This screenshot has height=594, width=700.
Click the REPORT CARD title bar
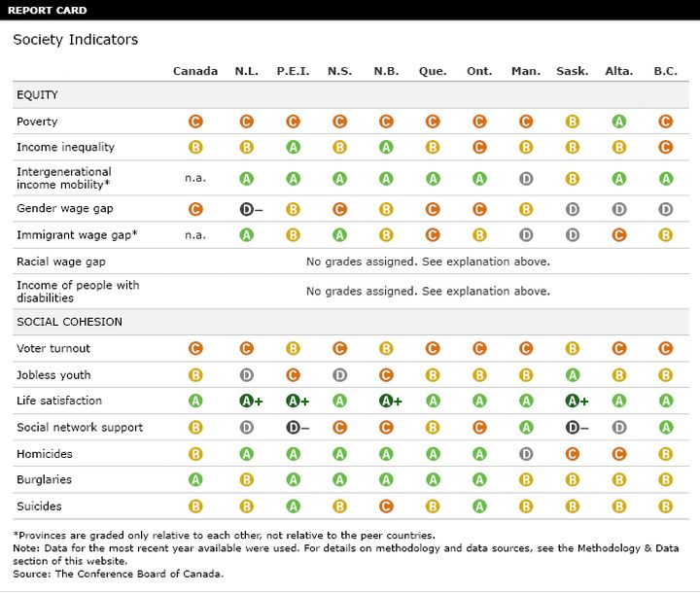(x=350, y=10)
